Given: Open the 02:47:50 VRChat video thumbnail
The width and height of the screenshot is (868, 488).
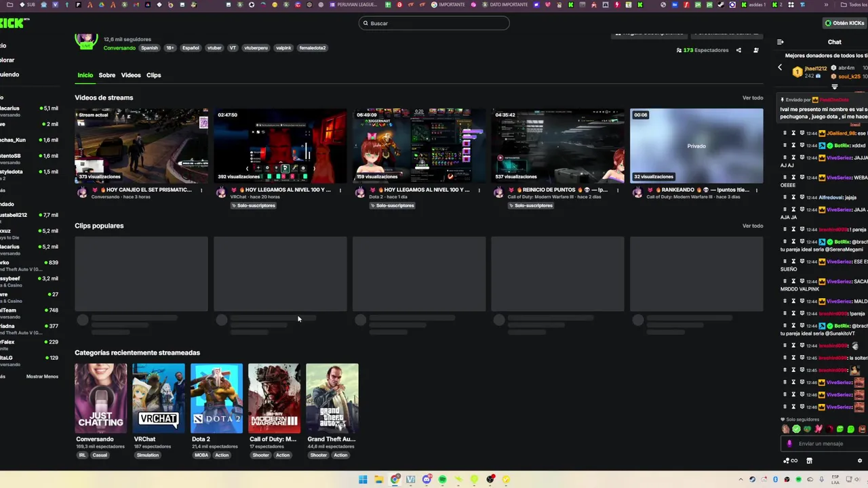Looking at the screenshot, I should (280, 146).
